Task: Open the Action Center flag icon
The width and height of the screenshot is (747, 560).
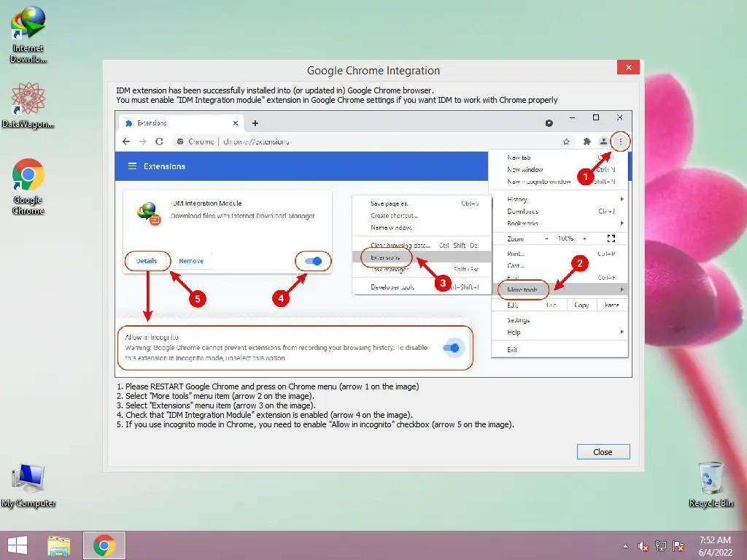Action: [678, 546]
